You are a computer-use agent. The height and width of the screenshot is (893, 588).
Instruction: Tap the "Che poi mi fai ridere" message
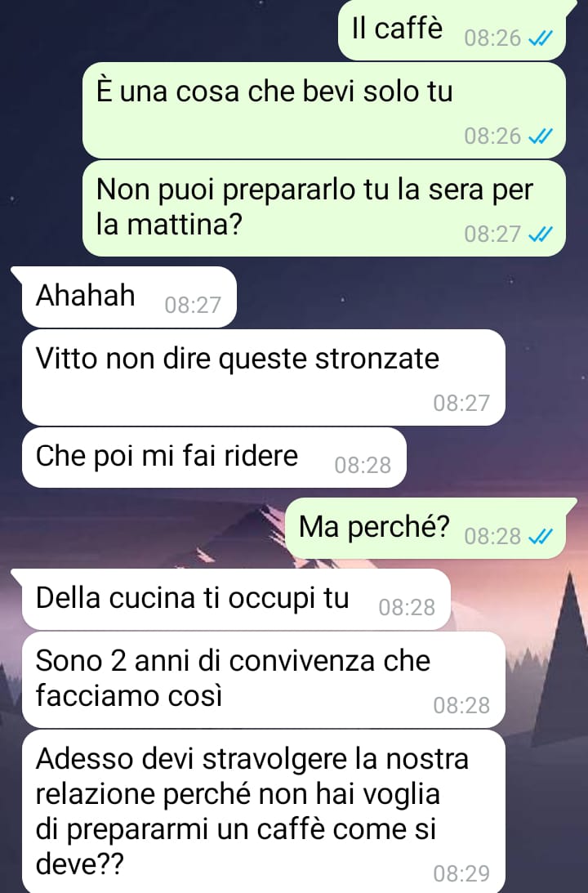(x=214, y=458)
